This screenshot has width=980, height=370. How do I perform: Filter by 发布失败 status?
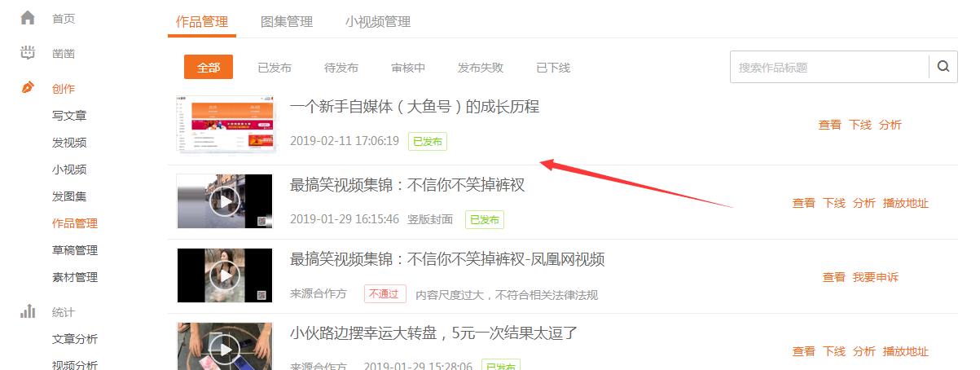[x=480, y=68]
